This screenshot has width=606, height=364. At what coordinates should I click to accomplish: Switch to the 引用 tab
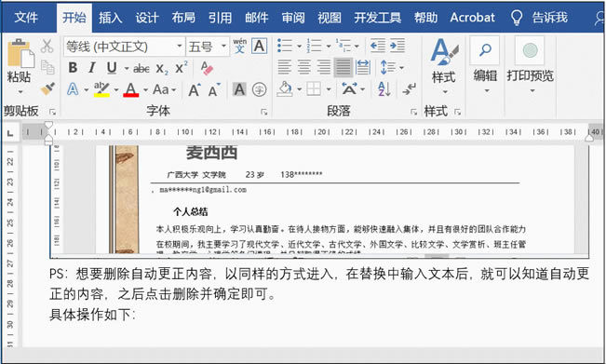tap(221, 18)
